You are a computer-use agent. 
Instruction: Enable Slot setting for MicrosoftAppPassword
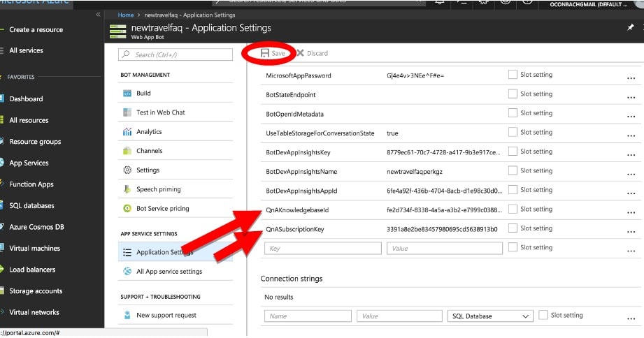click(513, 75)
